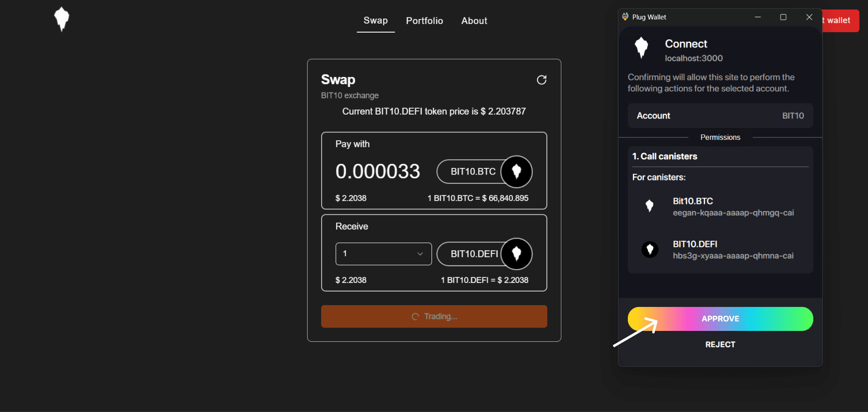Image resolution: width=868 pixels, height=412 pixels.
Task: Maximize the Plug Wallet window
Action: click(x=783, y=17)
